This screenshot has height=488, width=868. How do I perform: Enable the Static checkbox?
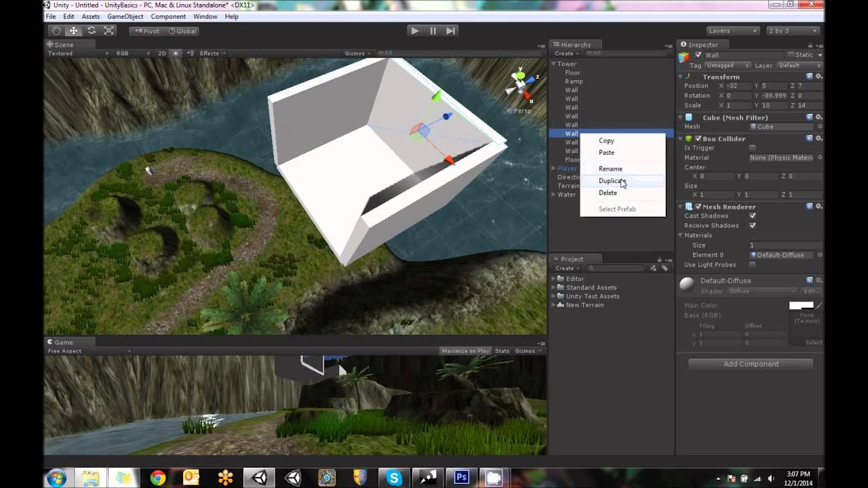tap(791, 55)
